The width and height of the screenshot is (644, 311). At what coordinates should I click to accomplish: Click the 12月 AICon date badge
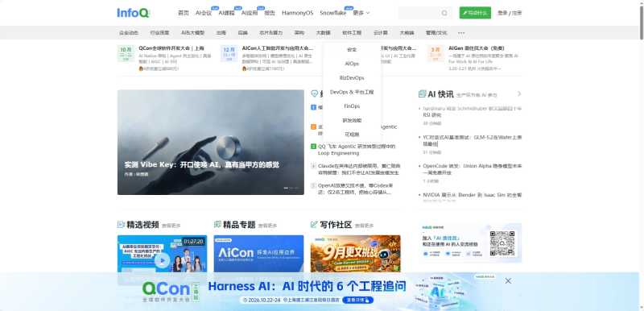click(x=229, y=54)
